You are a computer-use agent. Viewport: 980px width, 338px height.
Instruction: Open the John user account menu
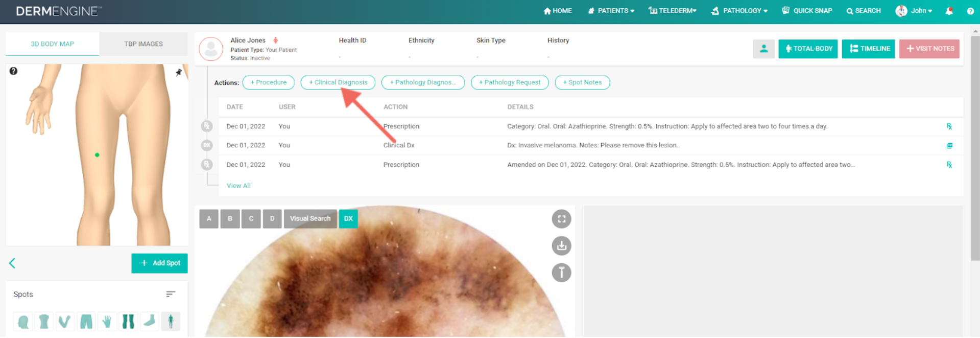coord(914,11)
